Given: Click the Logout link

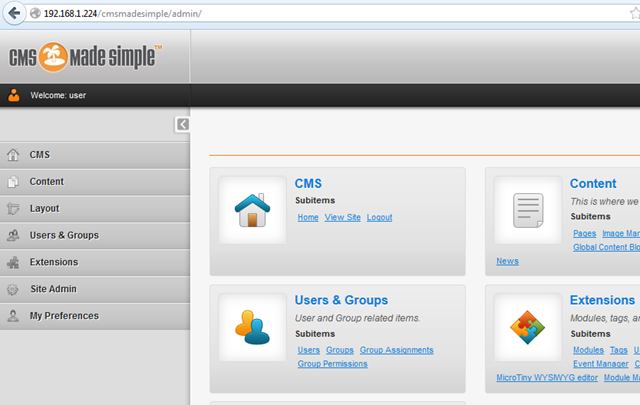Looking at the screenshot, I should point(379,218).
